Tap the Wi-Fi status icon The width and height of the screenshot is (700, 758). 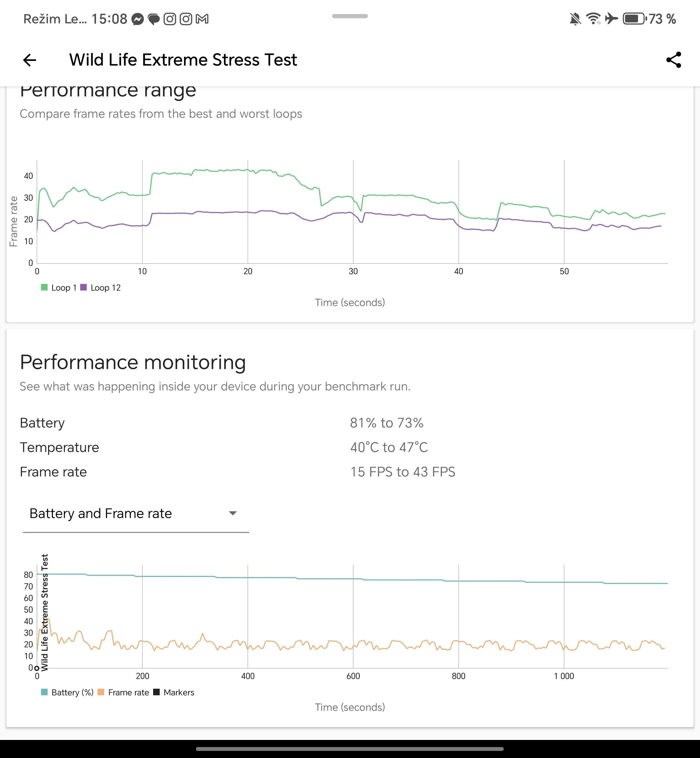tap(593, 19)
